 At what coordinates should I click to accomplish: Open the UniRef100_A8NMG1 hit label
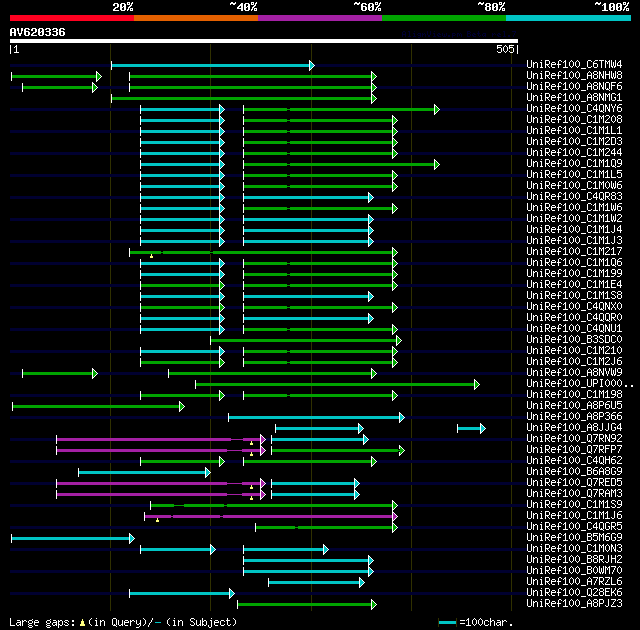tap(574, 98)
